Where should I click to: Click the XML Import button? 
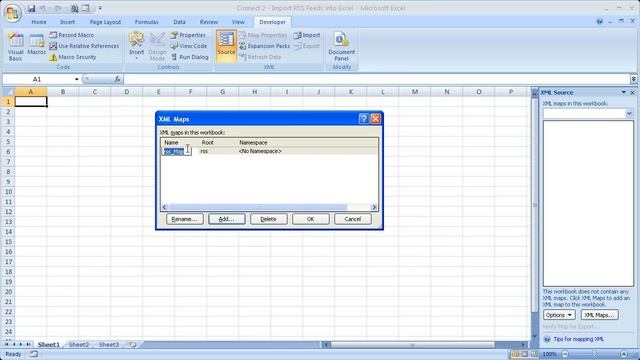(307, 35)
